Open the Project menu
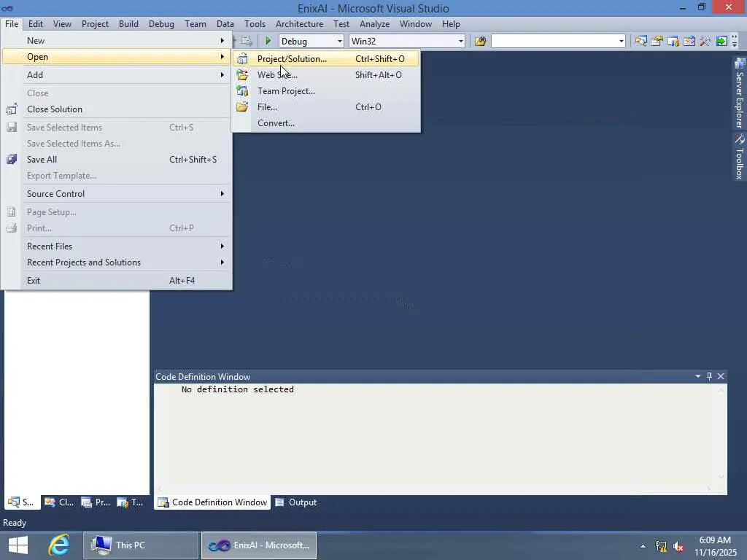The image size is (747, 560). [x=95, y=24]
